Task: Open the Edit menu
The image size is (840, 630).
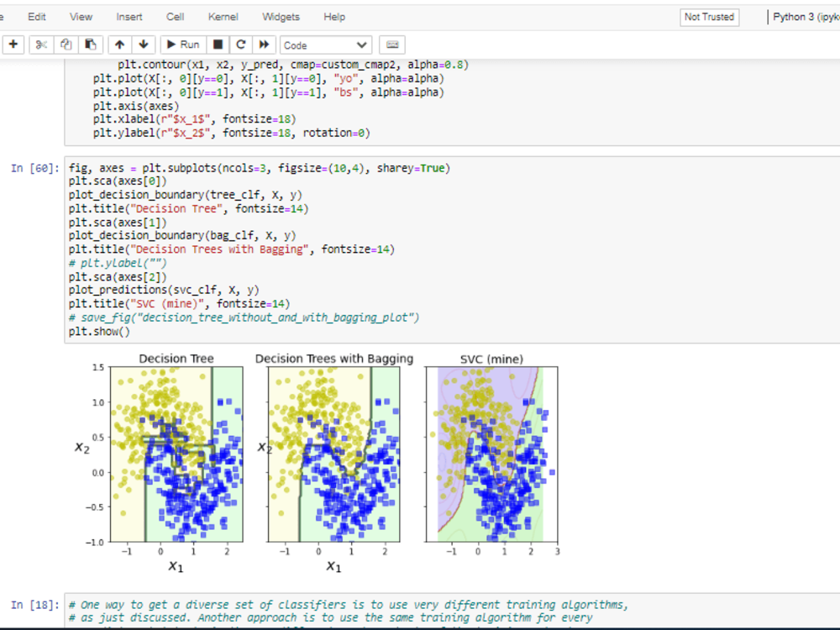Action: tap(36, 17)
